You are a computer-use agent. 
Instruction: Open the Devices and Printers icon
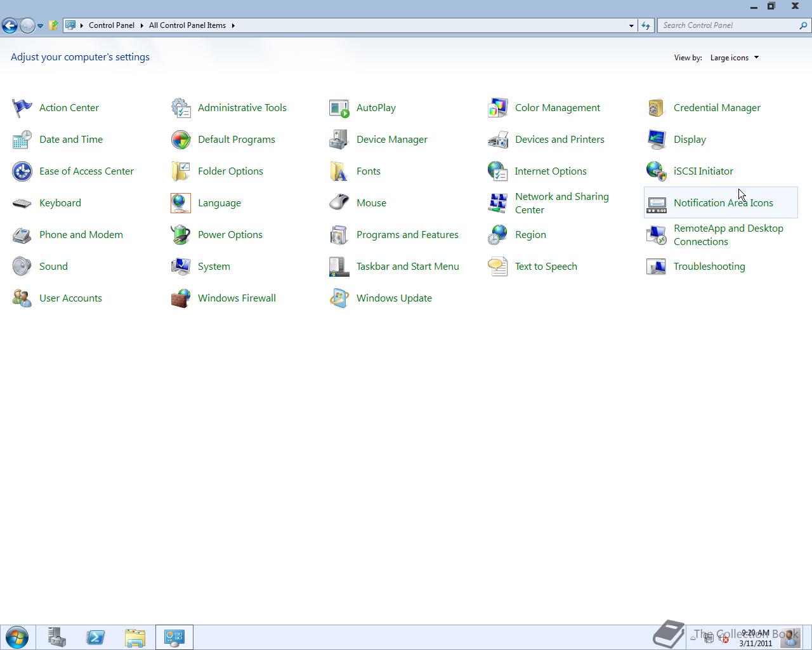[x=497, y=140]
